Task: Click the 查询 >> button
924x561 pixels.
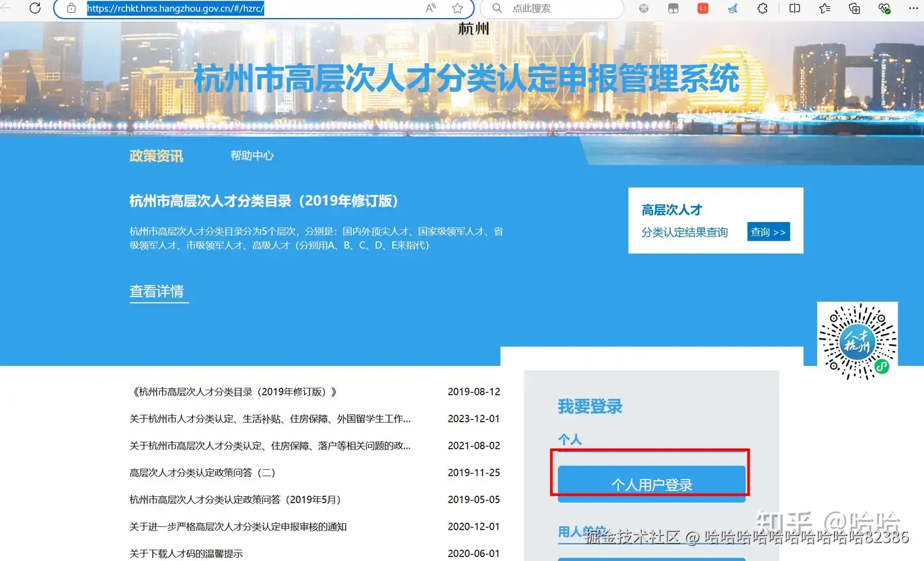Action: pyautogui.click(x=769, y=232)
